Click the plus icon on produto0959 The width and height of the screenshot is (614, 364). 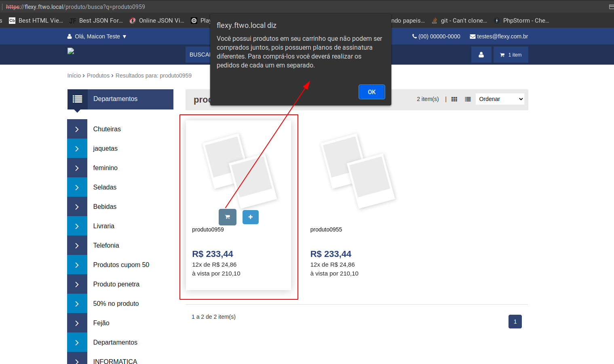tap(250, 217)
